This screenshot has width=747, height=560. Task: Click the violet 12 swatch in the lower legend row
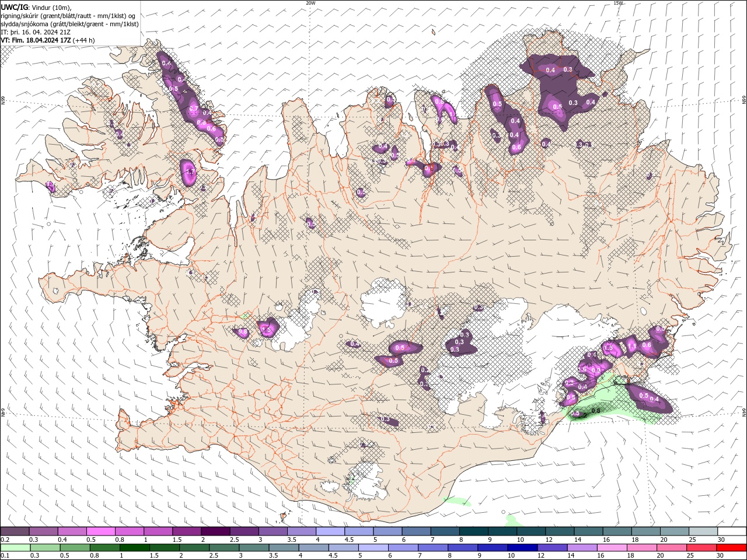(552, 548)
